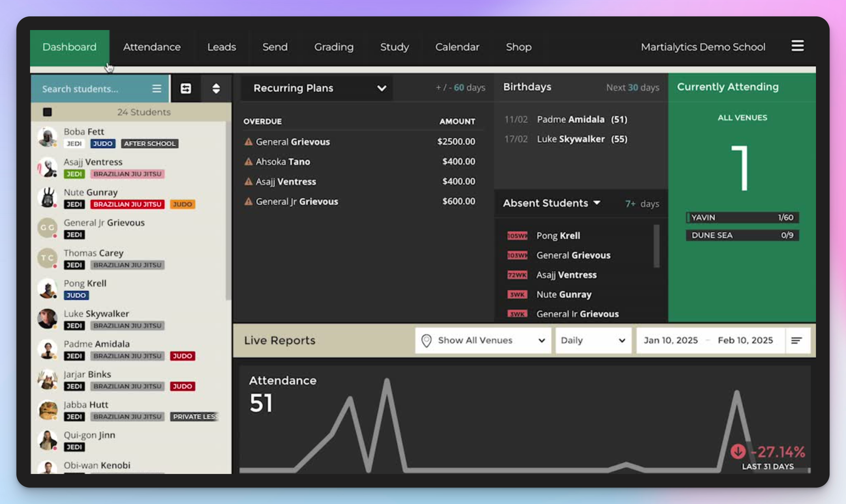The height and width of the screenshot is (504, 846).
Task: Click the Jan 10, 2025 start date
Action: [x=671, y=340]
